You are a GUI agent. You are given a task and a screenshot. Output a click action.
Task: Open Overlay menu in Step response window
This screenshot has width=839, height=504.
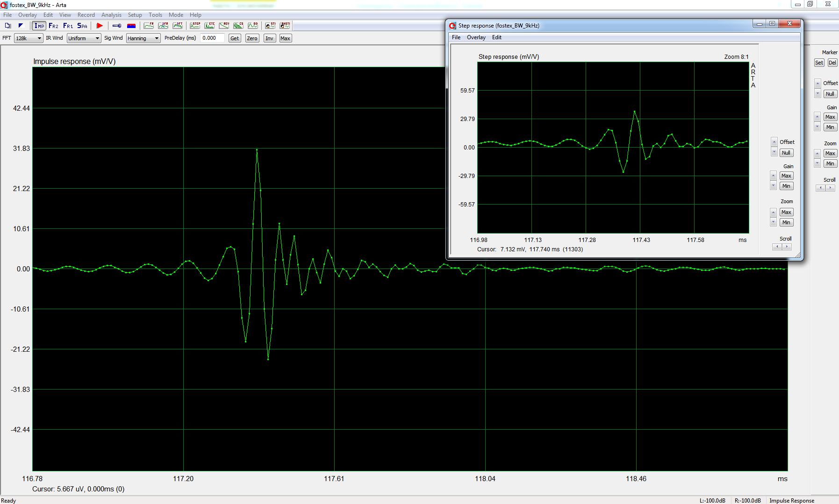[x=476, y=37]
